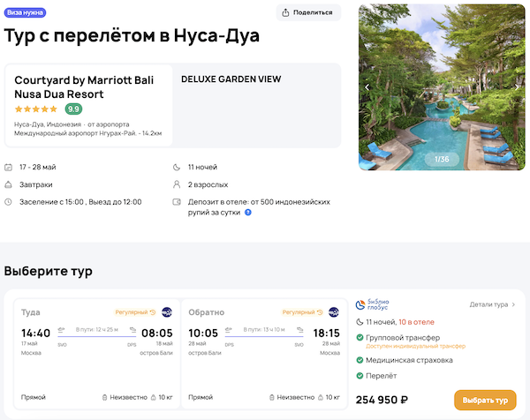Image resolution: width=530 pixels, height=420 pixels.
Task: Click the Библио Глобус tour operator logo
Action: tap(371, 305)
